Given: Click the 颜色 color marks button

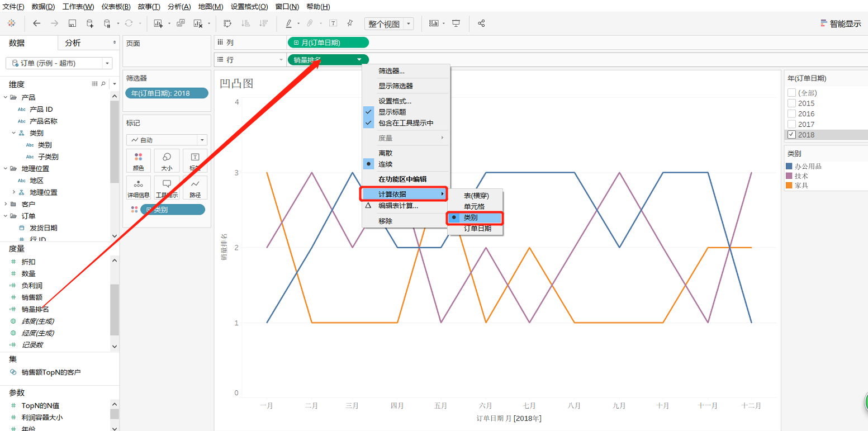Looking at the screenshot, I should (x=138, y=160).
